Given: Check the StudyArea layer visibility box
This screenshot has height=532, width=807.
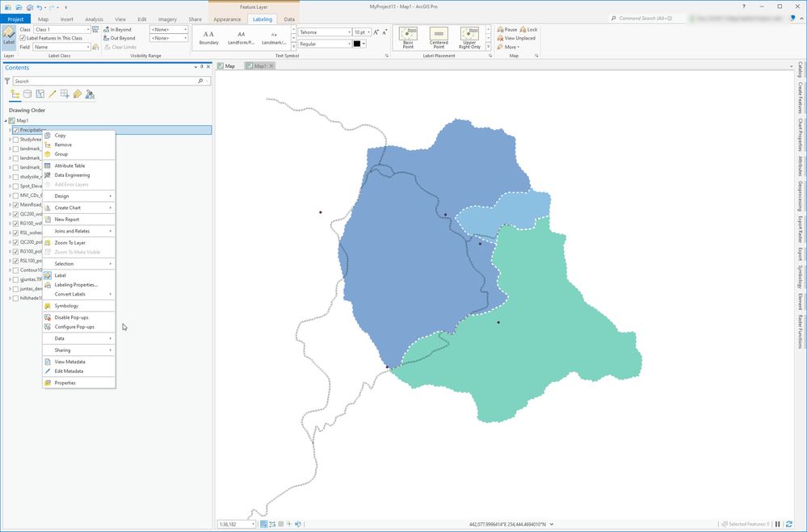Looking at the screenshot, I should (x=16, y=140).
